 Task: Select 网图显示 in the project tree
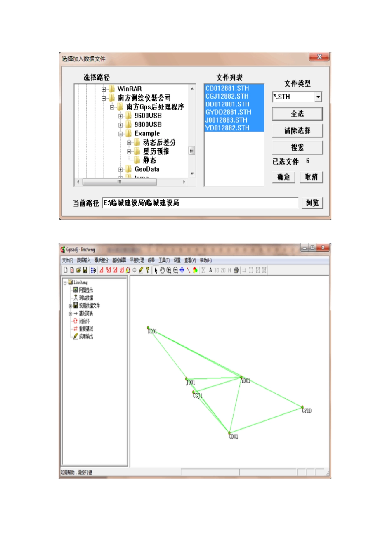click(x=86, y=290)
